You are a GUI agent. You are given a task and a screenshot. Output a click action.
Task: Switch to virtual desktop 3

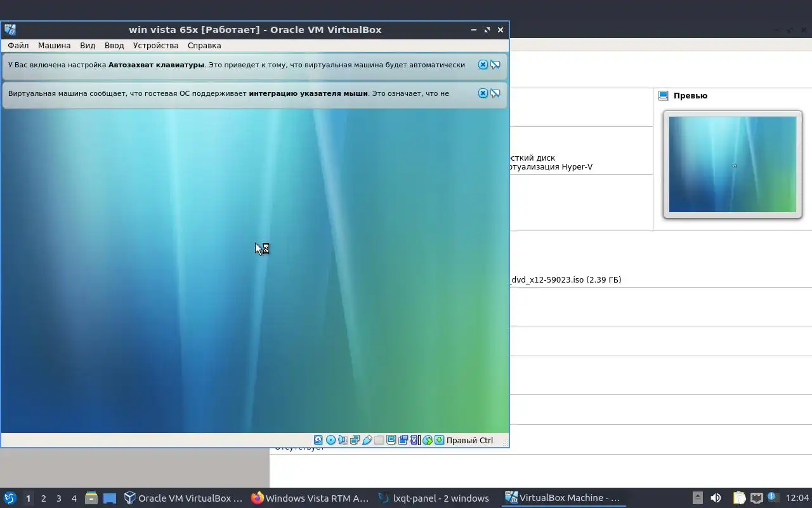(x=58, y=498)
